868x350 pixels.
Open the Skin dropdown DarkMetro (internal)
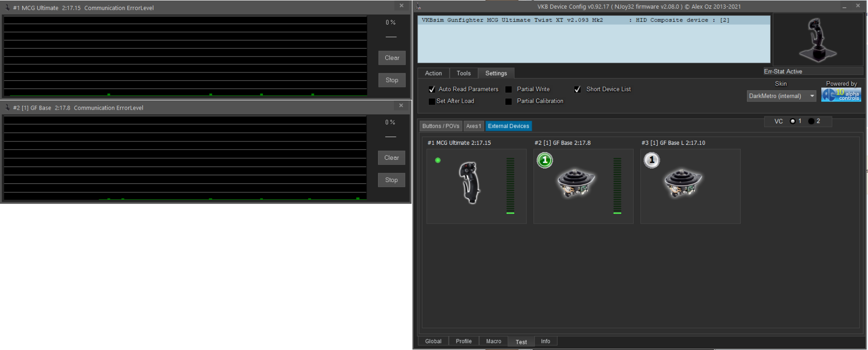point(781,96)
